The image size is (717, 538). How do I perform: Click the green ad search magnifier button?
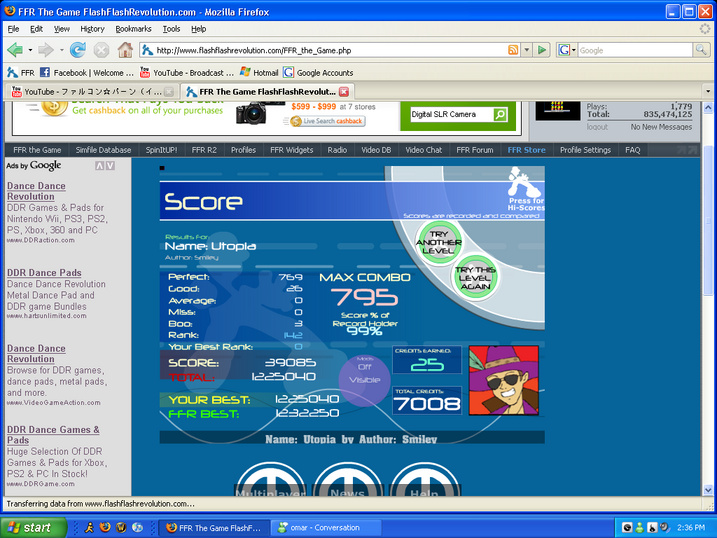tap(500, 114)
